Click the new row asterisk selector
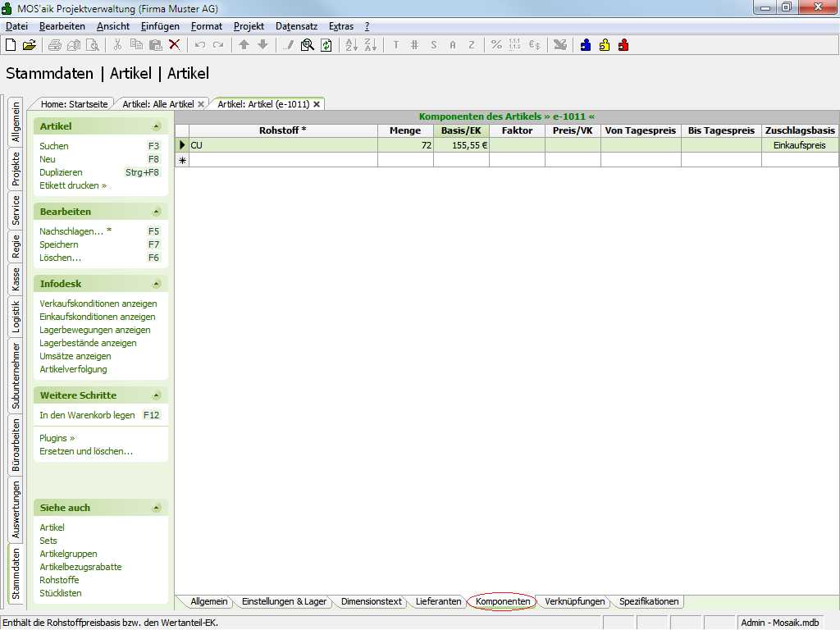The image size is (840, 630). 182,160
